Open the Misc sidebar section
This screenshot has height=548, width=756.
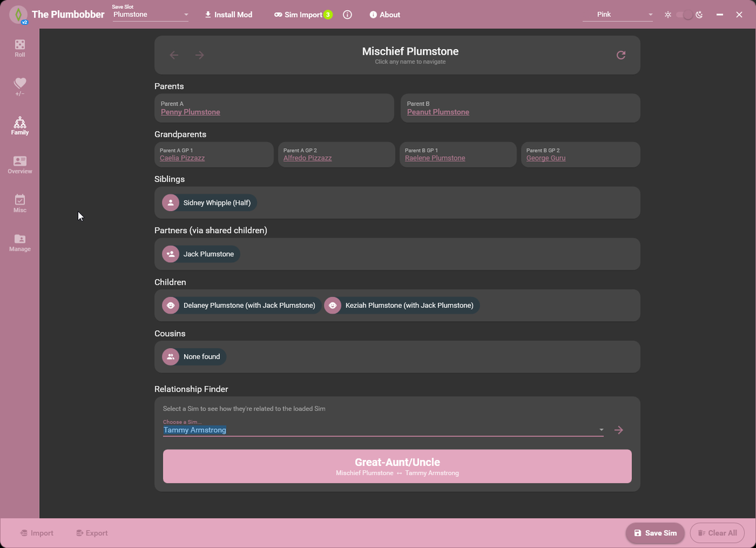(x=20, y=203)
